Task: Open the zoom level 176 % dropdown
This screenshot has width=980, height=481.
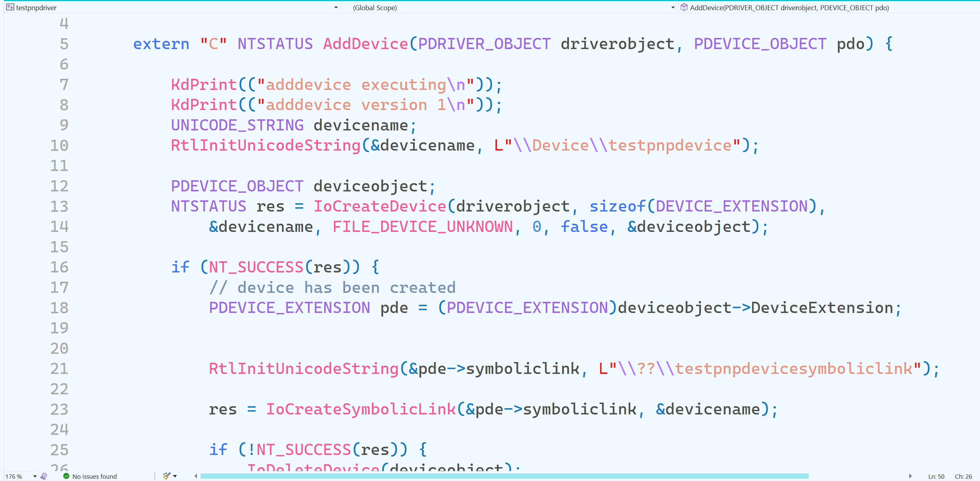Action: 35,476
